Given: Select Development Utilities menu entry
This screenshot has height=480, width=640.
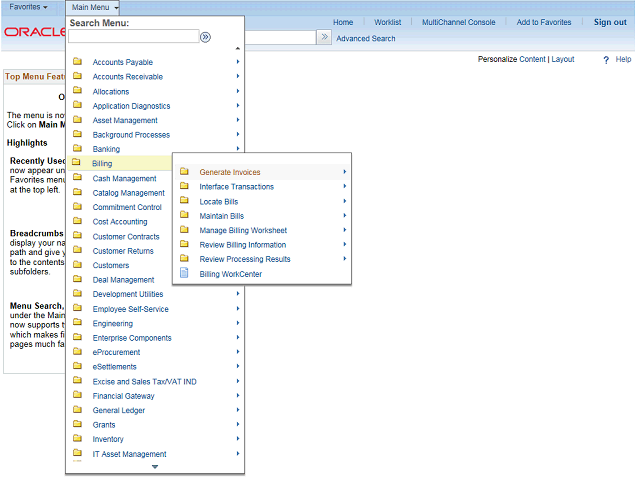Looking at the screenshot, I should tap(128, 294).
